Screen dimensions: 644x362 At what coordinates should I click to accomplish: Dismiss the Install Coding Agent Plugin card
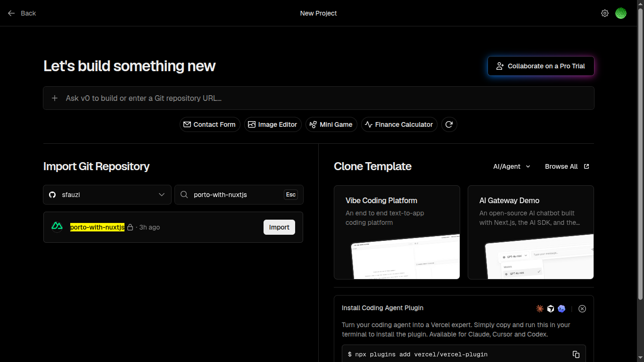pos(582,309)
